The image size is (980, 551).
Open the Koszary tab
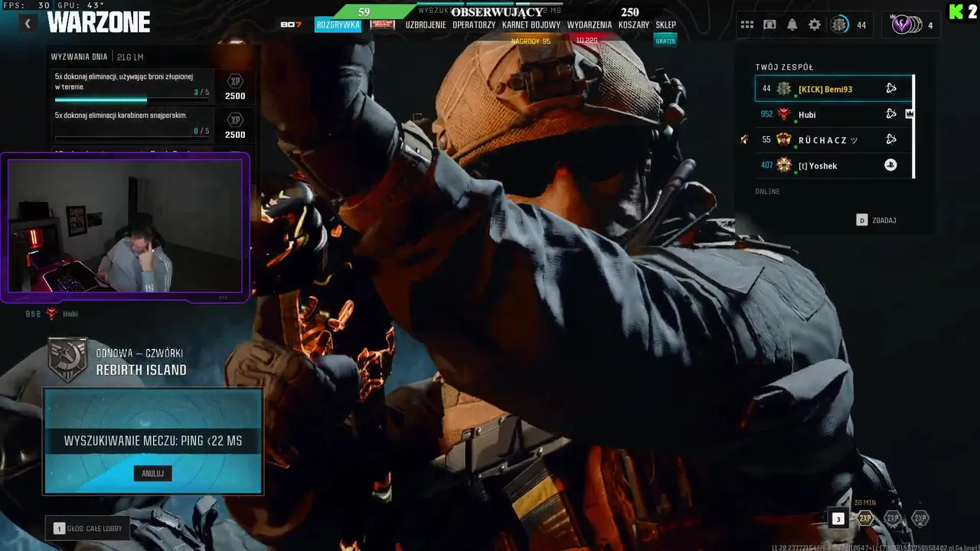click(x=634, y=24)
